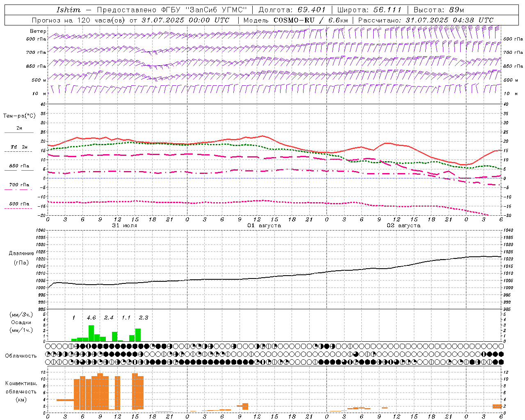Click the 'Осадки' precipitation panel label
This screenshot has width=525, height=420.
coord(21,322)
